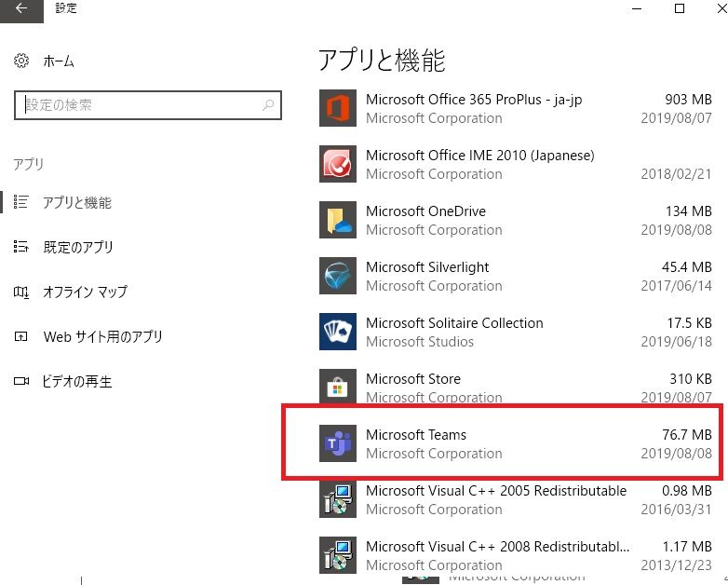Click the Office IME 2010 icon
The image size is (728, 585).
pyautogui.click(x=338, y=164)
